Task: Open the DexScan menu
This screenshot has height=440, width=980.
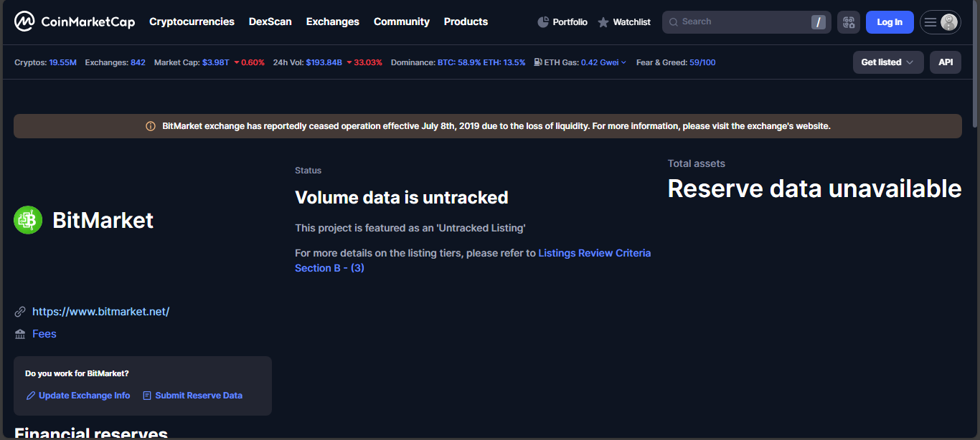Action: click(270, 21)
